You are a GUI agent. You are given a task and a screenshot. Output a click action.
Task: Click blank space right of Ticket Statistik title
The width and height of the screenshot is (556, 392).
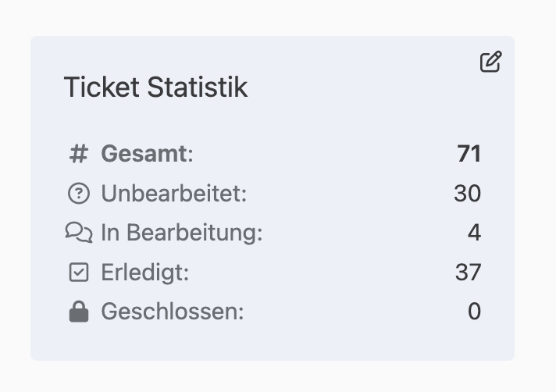[355, 87]
